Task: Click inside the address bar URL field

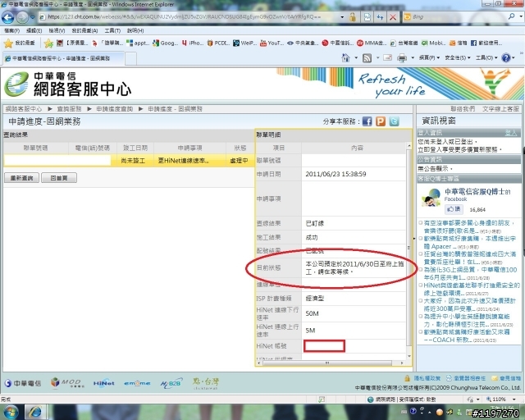Action: 189,16
